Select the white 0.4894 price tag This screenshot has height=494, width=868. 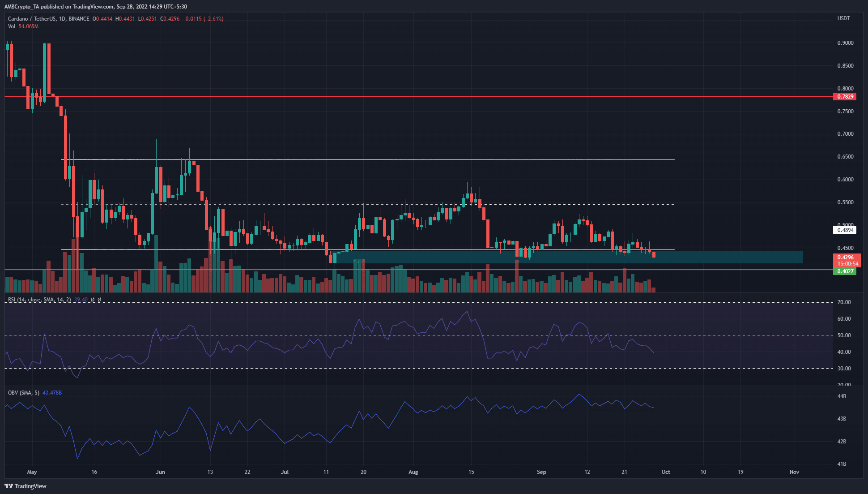click(x=845, y=230)
